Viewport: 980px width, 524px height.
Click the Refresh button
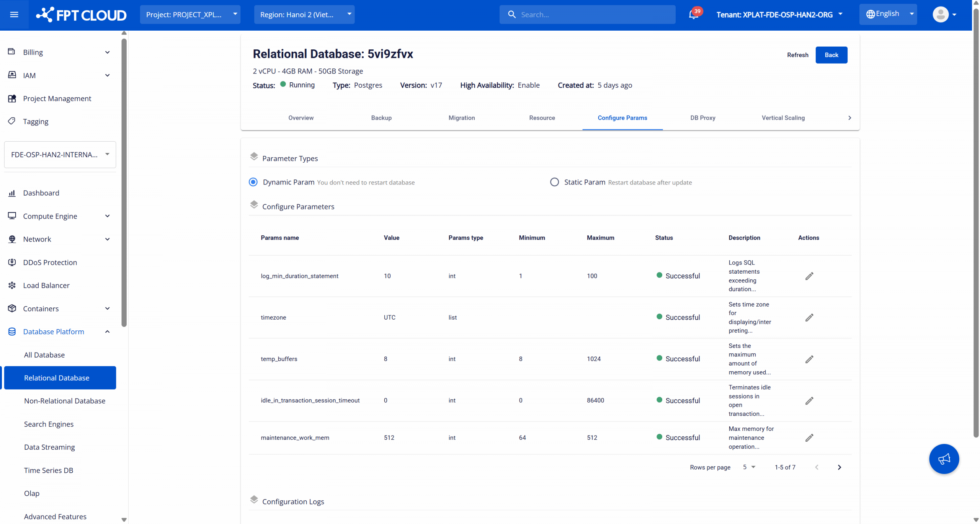(797, 55)
